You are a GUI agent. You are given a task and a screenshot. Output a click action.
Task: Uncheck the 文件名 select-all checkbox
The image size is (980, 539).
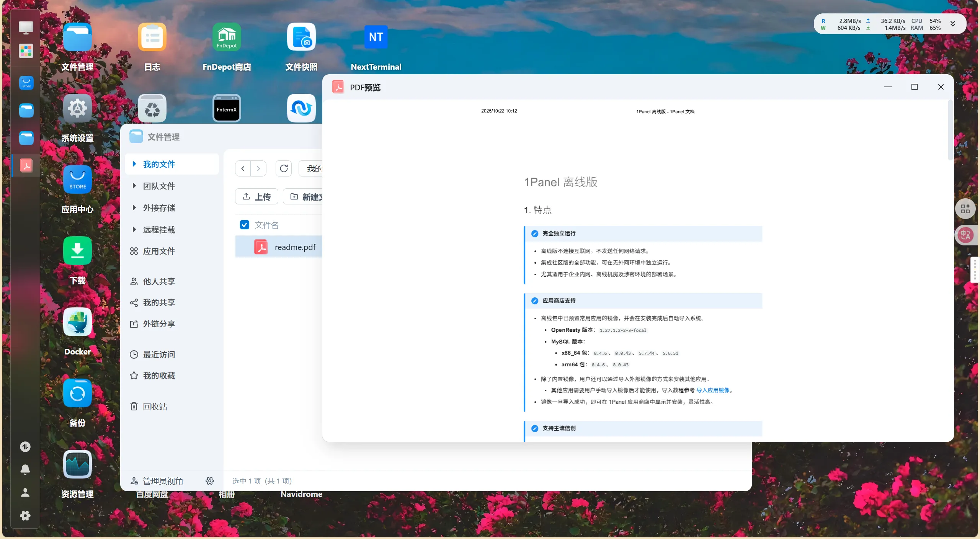pyautogui.click(x=244, y=225)
